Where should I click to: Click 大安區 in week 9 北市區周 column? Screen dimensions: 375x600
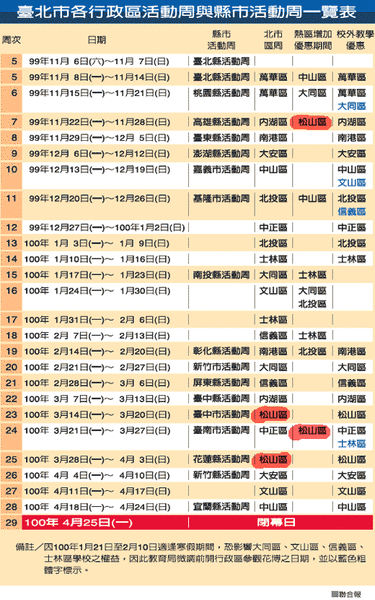click(273, 154)
